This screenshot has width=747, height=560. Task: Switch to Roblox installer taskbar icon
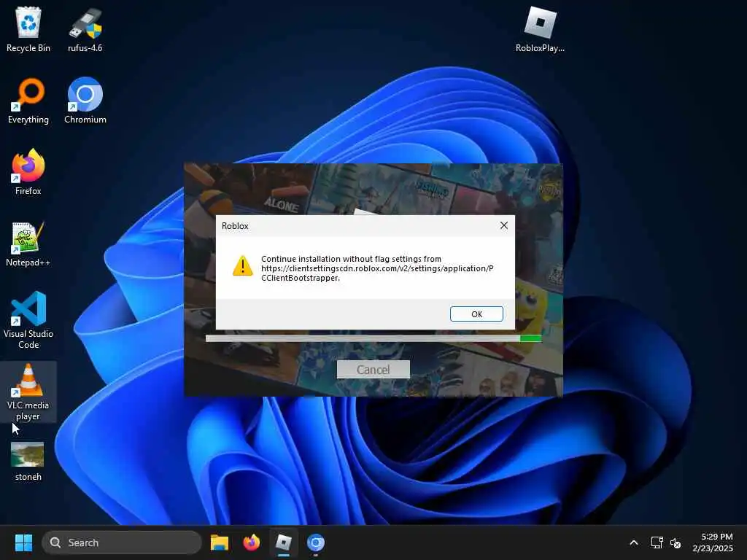(x=284, y=542)
